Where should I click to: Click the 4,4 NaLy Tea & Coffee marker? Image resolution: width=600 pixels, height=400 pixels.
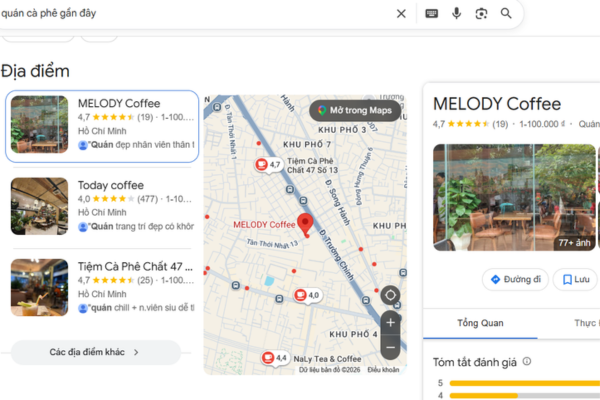(x=275, y=358)
